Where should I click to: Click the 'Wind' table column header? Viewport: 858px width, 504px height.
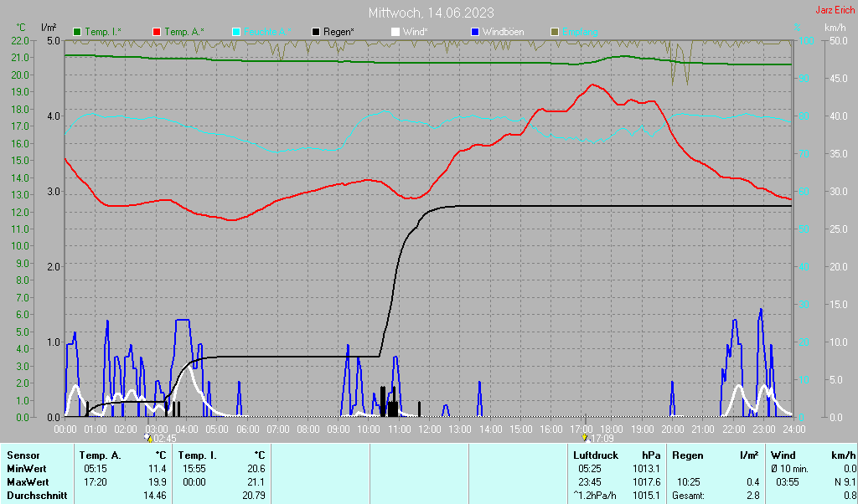point(783,455)
